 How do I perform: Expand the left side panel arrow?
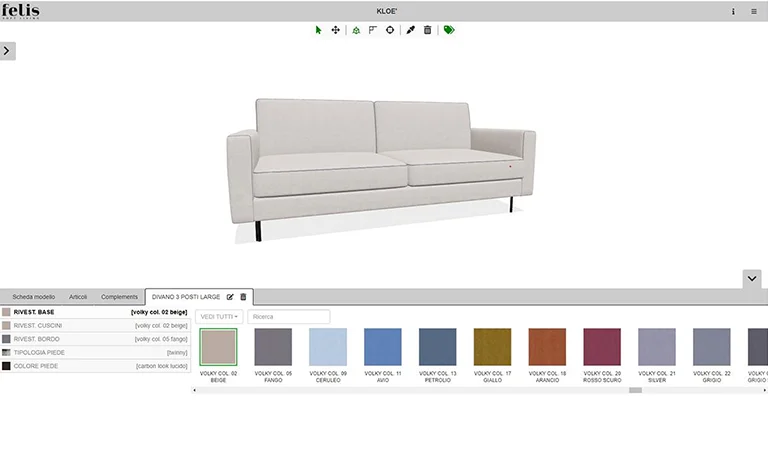click(7, 50)
